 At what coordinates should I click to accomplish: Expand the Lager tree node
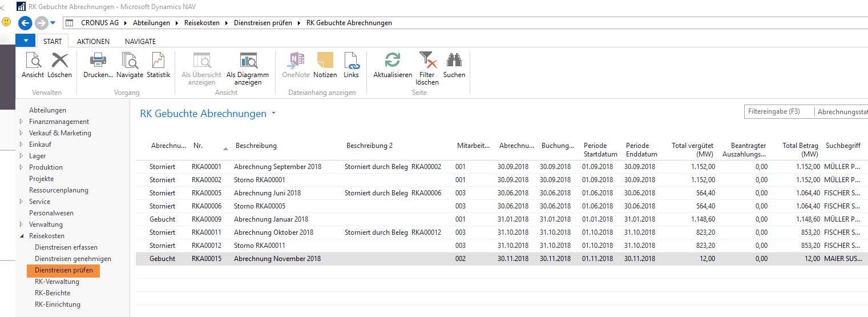coord(22,156)
